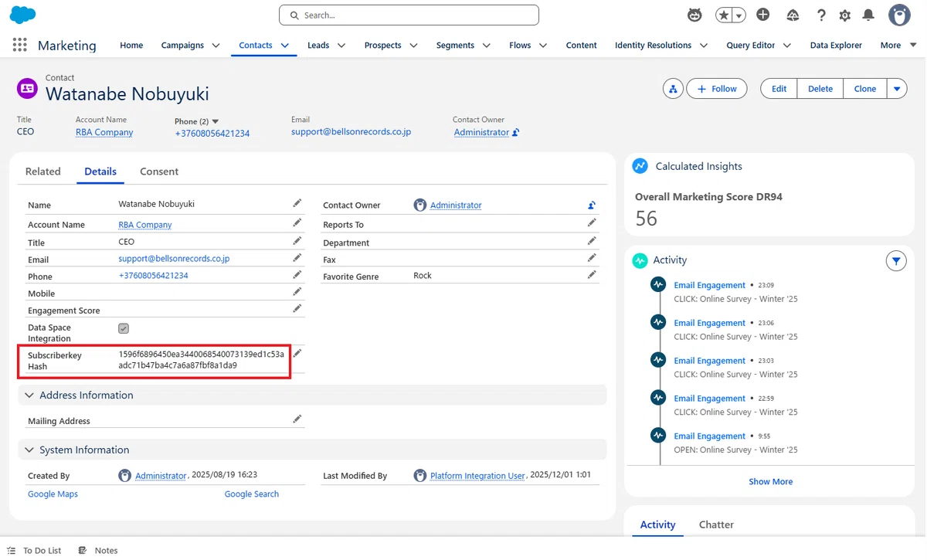Viewport: 927px width, 560px height.
Task: Switch to the Consent tab
Action: point(159,171)
